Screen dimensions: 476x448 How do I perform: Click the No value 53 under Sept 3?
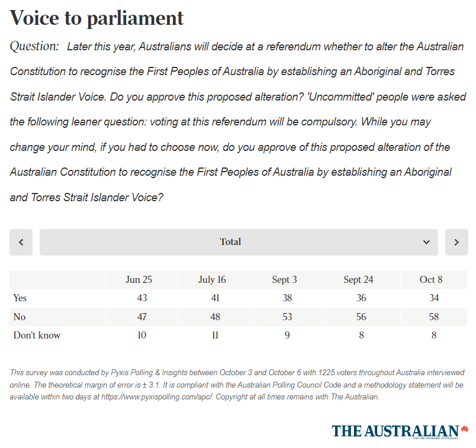287,317
